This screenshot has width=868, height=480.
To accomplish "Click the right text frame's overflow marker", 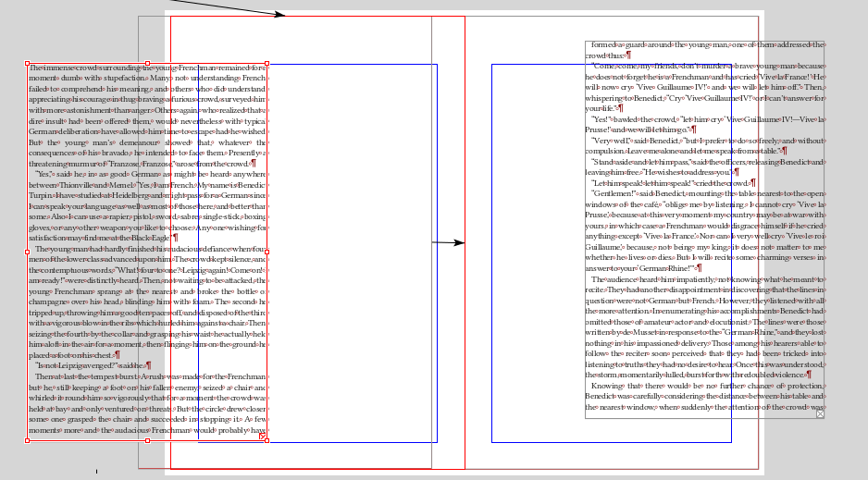I will point(820,414).
